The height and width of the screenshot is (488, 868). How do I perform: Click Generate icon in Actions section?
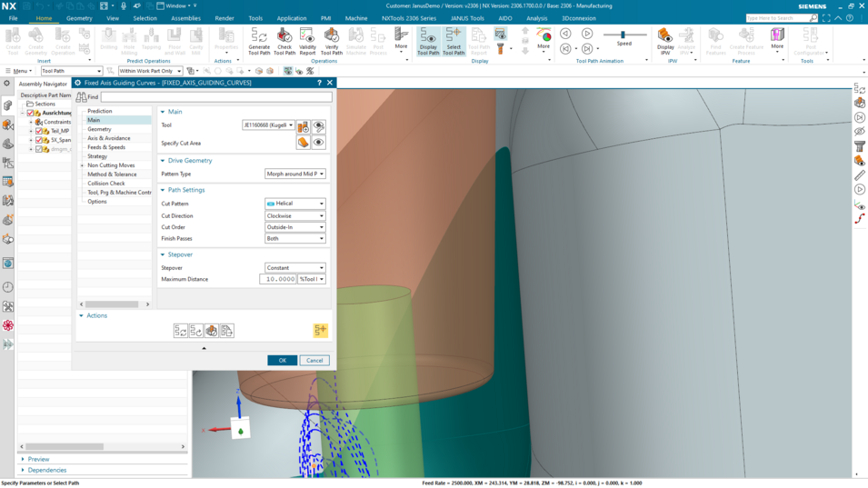point(181,331)
